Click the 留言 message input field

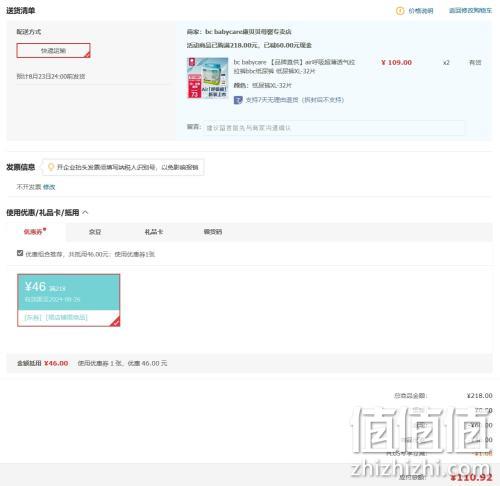pos(334,128)
